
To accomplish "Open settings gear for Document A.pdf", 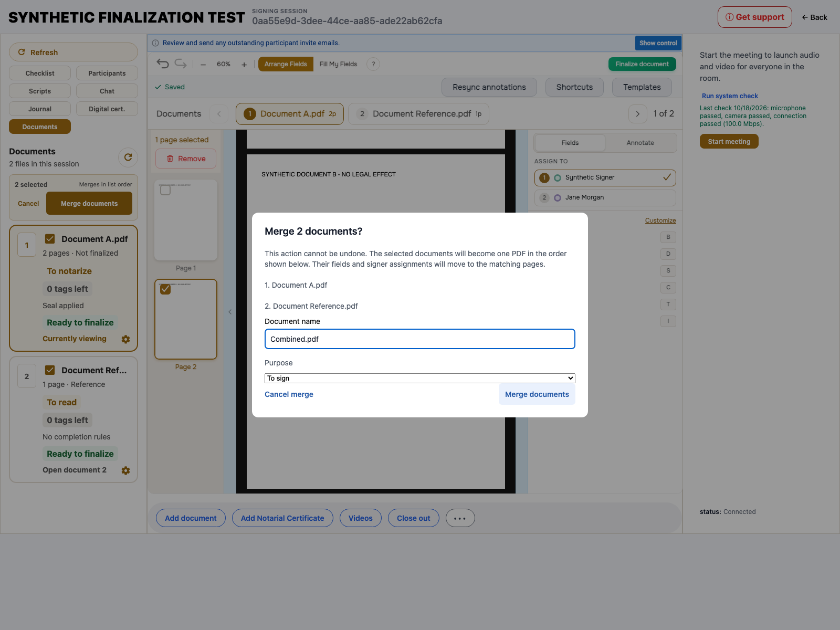I will [x=126, y=339].
